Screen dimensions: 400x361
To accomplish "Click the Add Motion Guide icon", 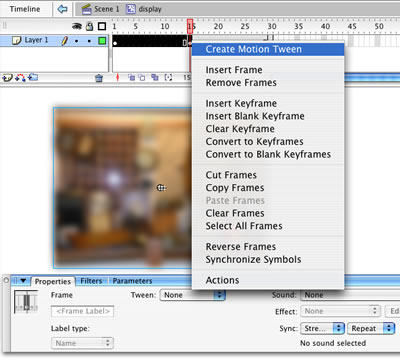I will 20,78.
